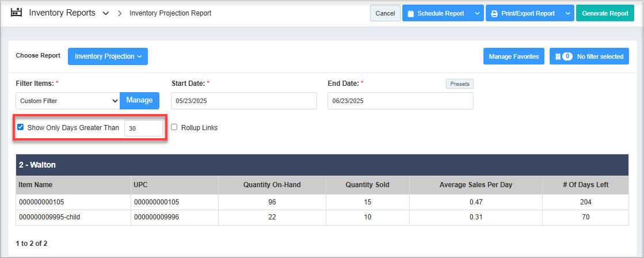Screen dimensions: 644x258
Task: Open the Inventory Projection report selector
Action: pos(108,56)
